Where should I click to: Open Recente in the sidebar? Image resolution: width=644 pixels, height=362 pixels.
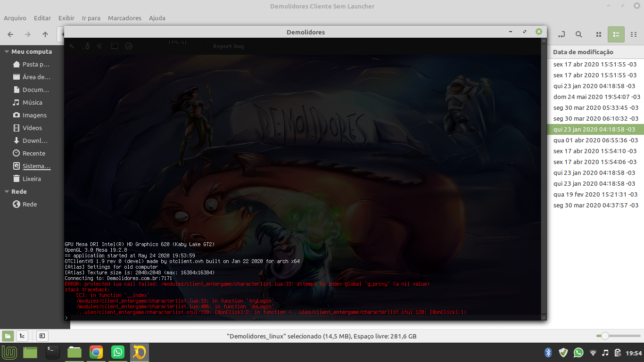[29, 153]
